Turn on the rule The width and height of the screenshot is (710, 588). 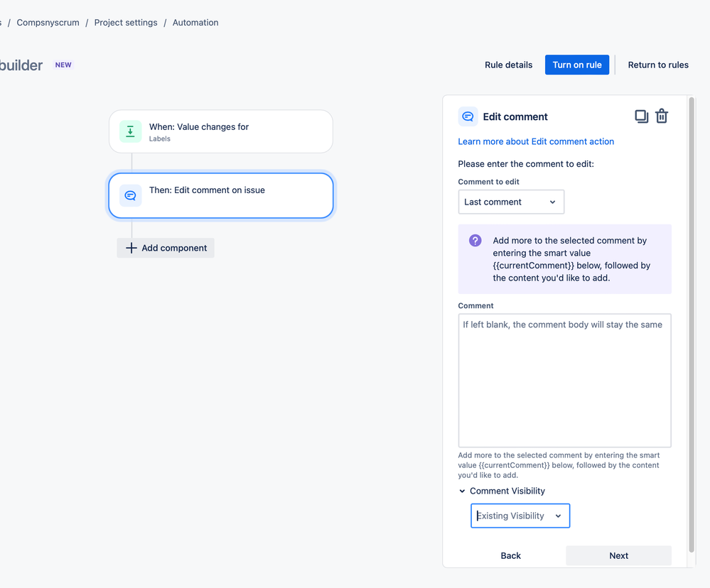pyautogui.click(x=577, y=65)
